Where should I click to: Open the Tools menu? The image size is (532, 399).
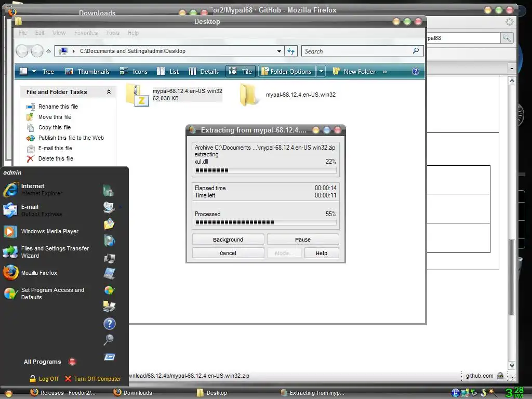click(x=112, y=33)
